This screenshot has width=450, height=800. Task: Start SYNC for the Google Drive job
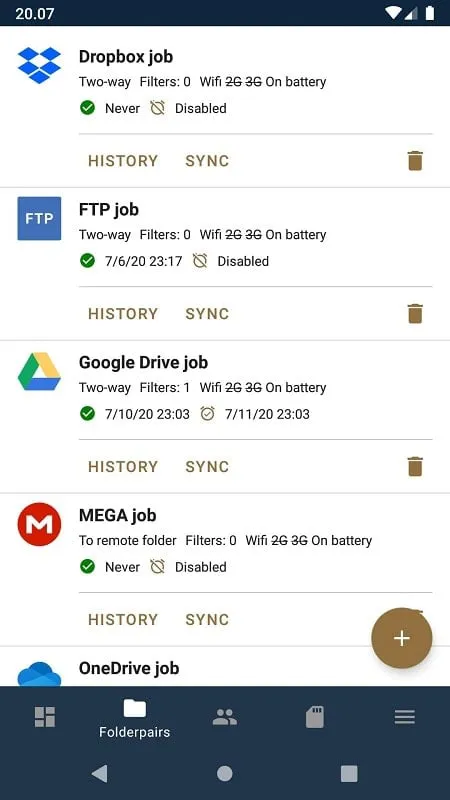207,466
